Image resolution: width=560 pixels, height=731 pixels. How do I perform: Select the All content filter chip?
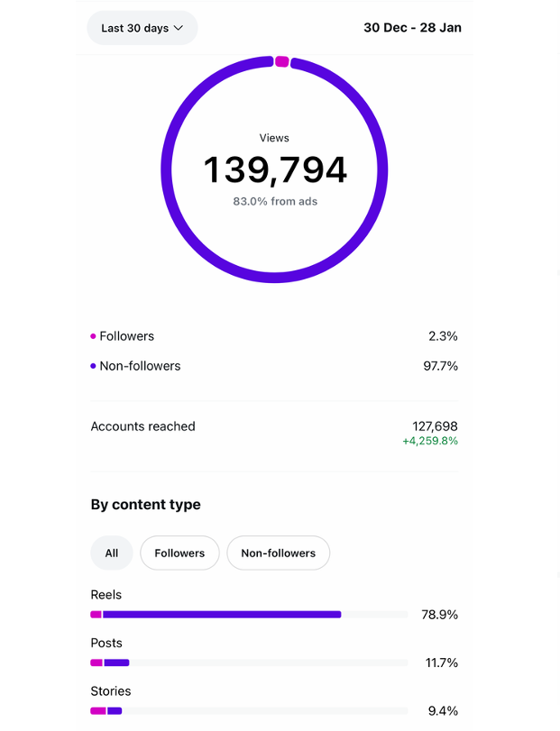[111, 553]
